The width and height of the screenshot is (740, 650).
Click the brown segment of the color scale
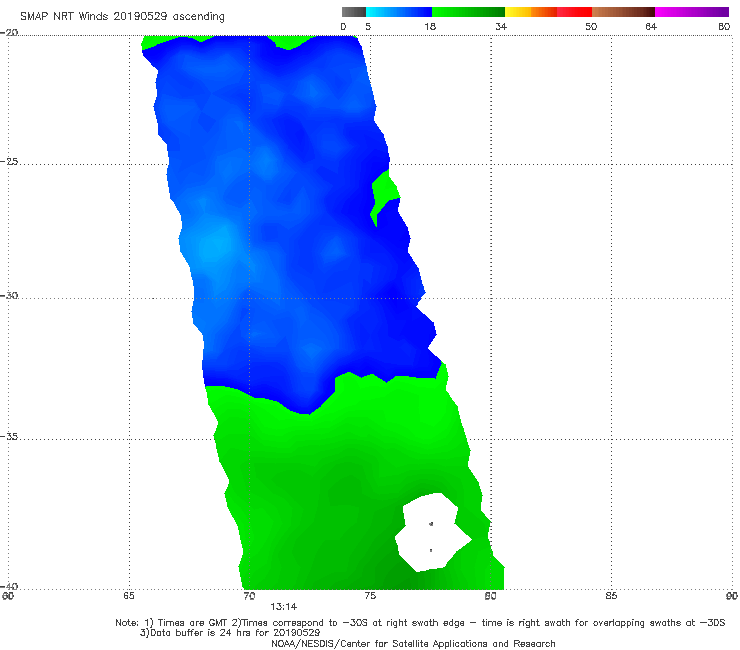[623, 12]
